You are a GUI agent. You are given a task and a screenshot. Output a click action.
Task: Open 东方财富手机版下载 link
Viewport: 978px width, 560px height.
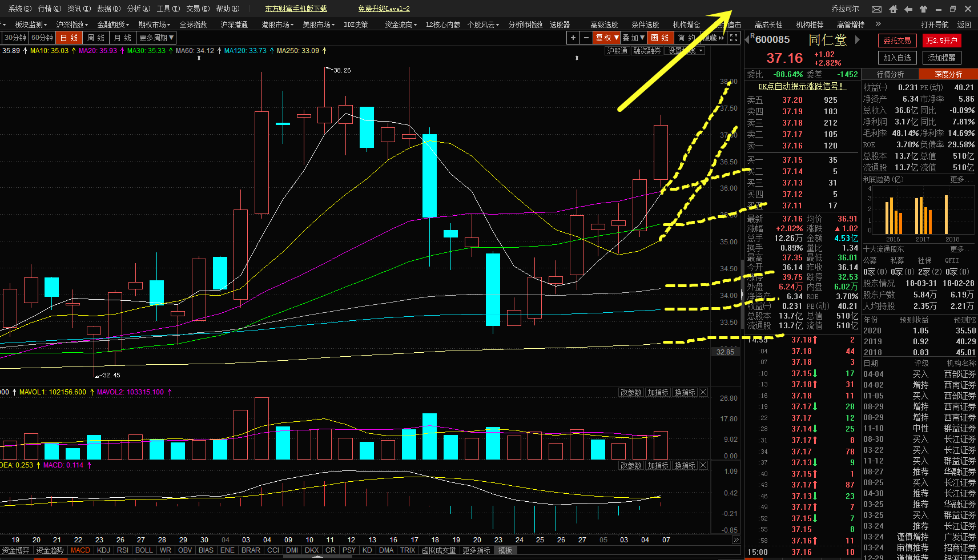click(x=296, y=9)
